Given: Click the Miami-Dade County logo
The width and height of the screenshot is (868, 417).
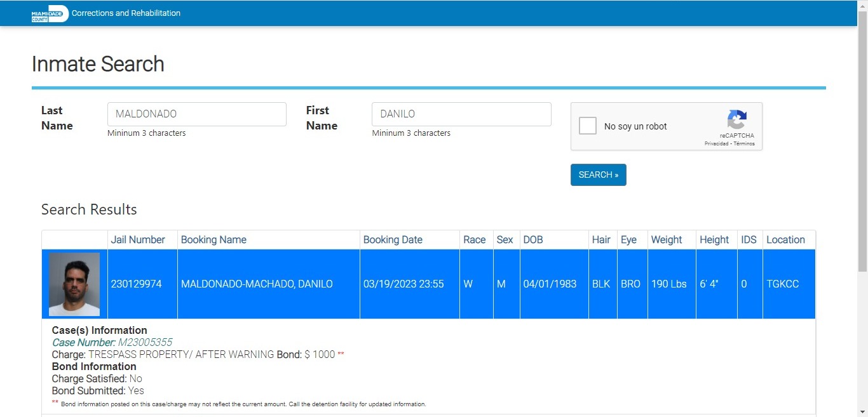Looking at the screenshot, I should [x=50, y=13].
